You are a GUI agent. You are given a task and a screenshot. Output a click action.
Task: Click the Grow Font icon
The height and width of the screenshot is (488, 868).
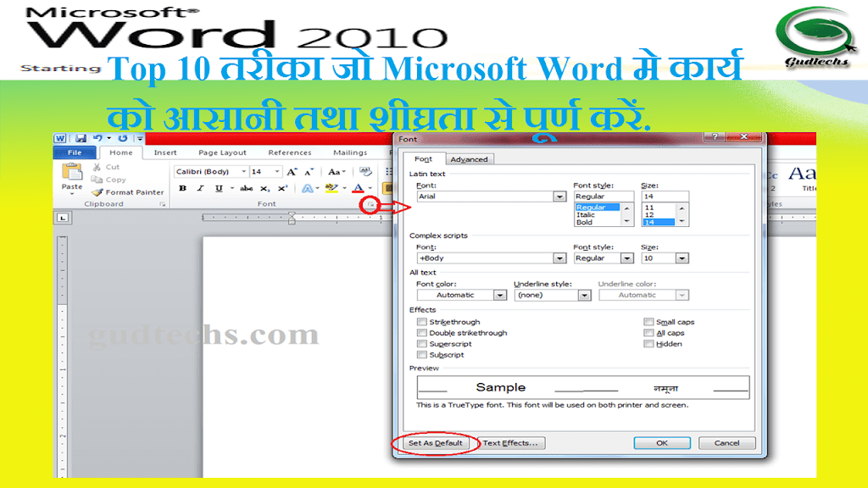coord(292,171)
